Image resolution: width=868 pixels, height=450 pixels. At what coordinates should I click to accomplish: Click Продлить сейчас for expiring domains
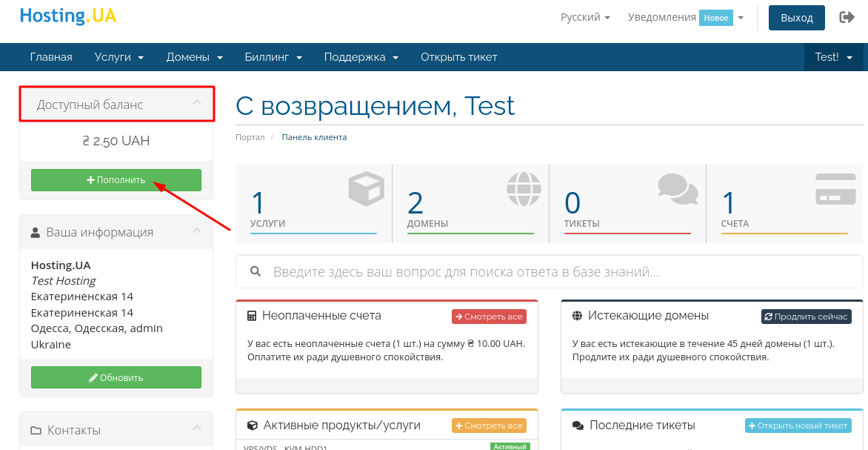(806, 317)
